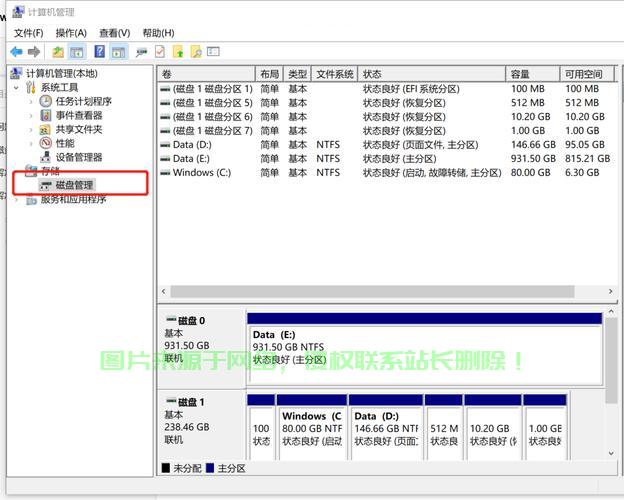Image resolution: width=624 pixels, height=500 pixels.
Task: Collapse the 系统工具 tree node
Action: click(x=16, y=87)
